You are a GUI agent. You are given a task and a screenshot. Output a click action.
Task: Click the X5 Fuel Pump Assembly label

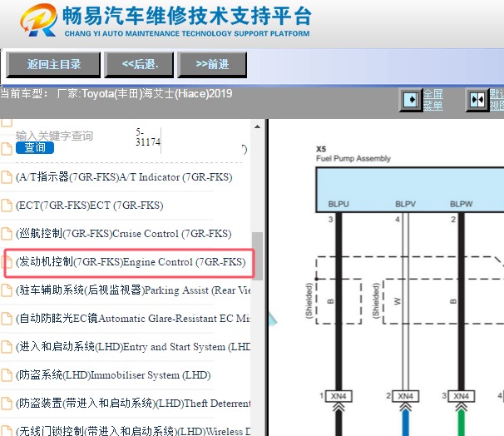coord(353,154)
